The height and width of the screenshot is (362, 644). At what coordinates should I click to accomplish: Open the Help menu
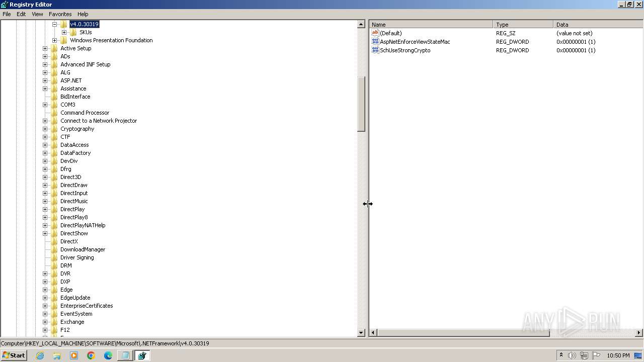(x=83, y=14)
